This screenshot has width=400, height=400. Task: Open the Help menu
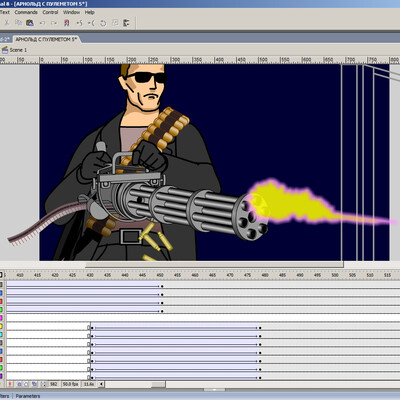coord(90,12)
